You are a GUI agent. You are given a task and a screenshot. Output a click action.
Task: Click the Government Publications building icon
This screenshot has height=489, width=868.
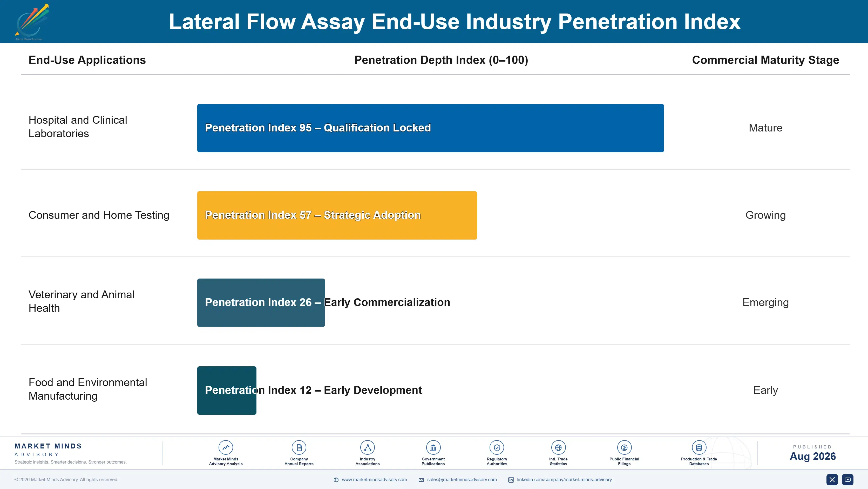[x=433, y=447]
